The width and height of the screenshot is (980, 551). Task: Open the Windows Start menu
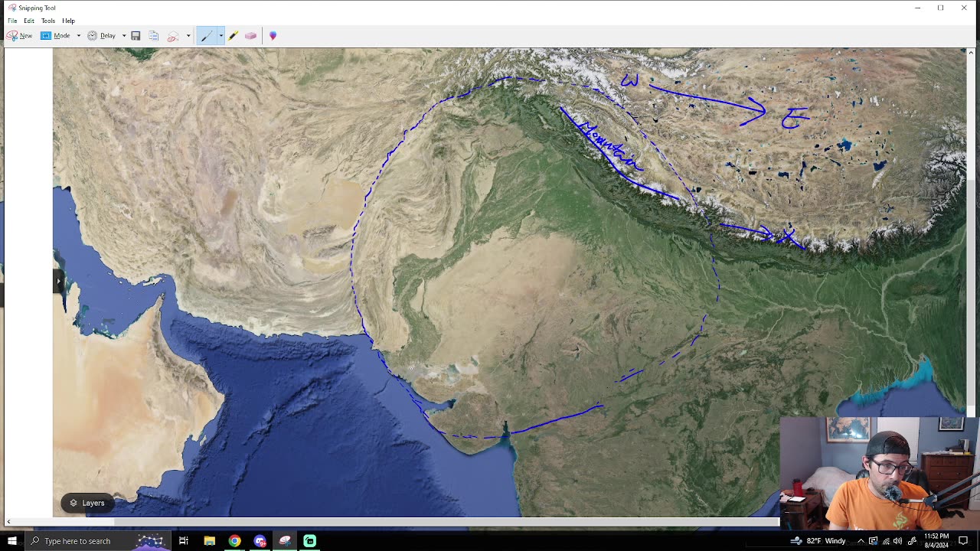coord(12,541)
